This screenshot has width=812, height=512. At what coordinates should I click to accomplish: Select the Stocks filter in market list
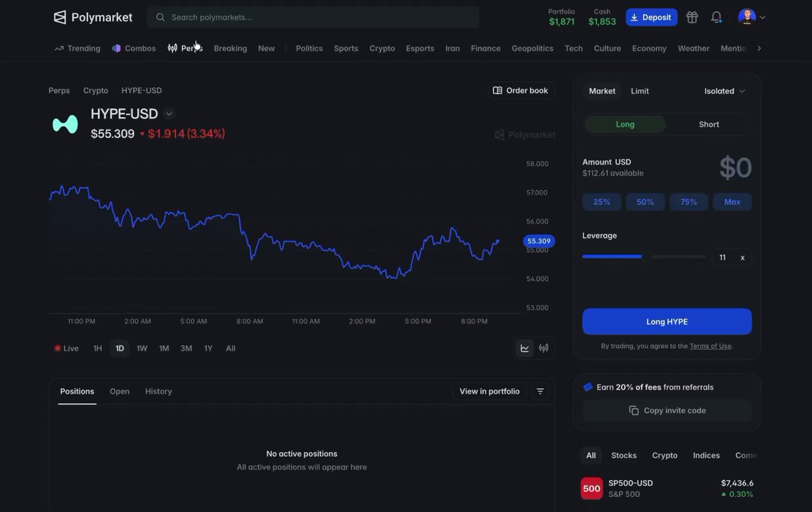point(624,455)
